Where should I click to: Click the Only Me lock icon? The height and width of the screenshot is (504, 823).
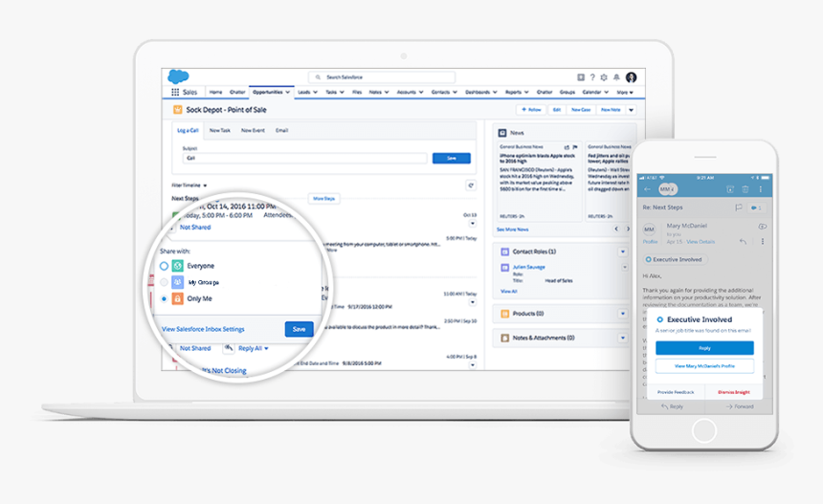click(178, 298)
